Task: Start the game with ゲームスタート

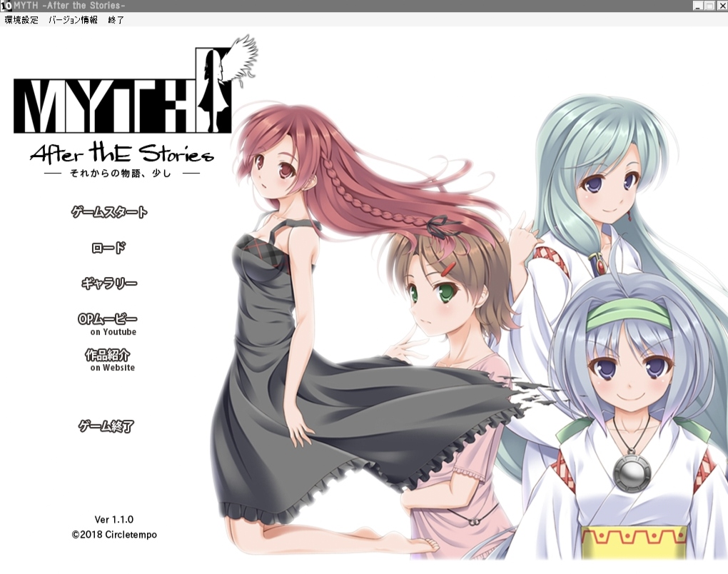Action: [x=109, y=212]
